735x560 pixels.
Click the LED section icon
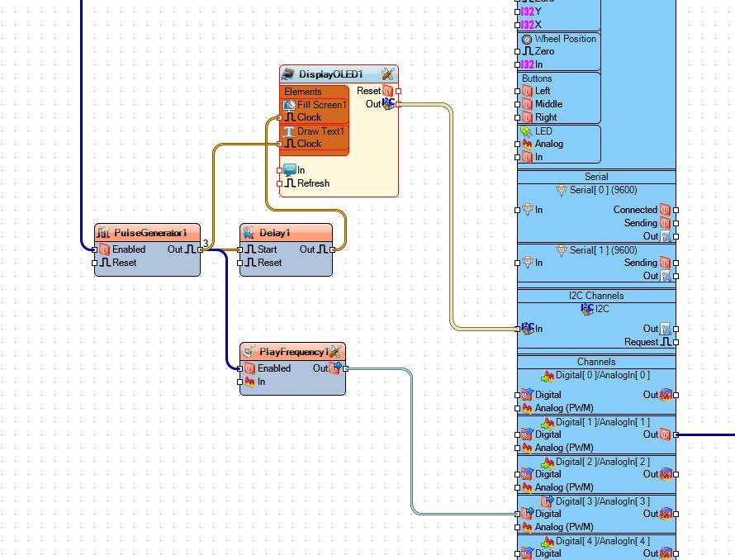tap(526, 131)
